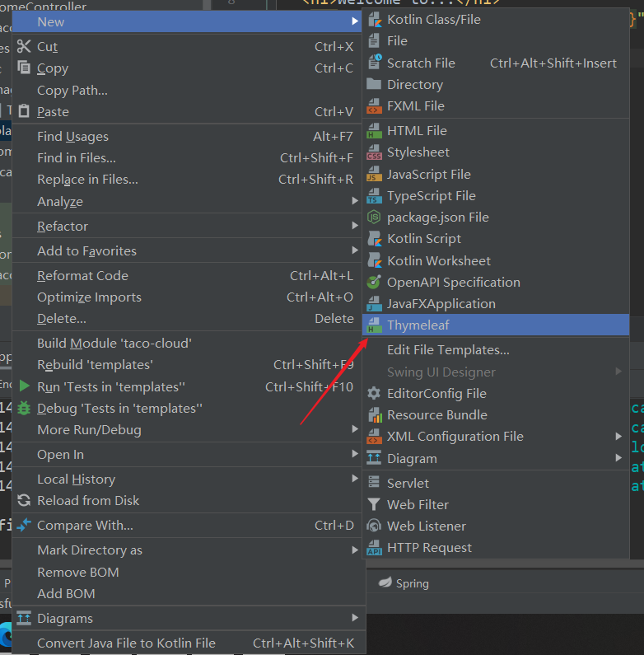Click the Copy icon
644x655 pixels.
point(24,68)
